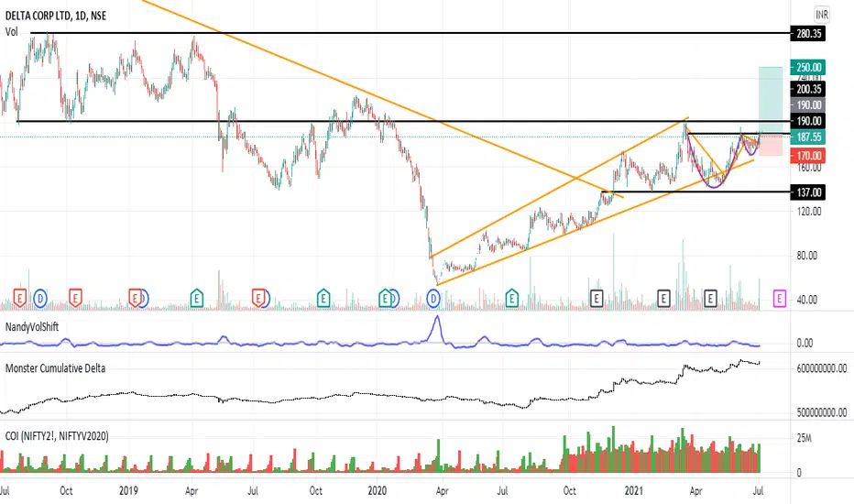This screenshot has width=854, height=504.
Task: Open the red E earnings marker near Jul 2019
Action: tap(258, 298)
